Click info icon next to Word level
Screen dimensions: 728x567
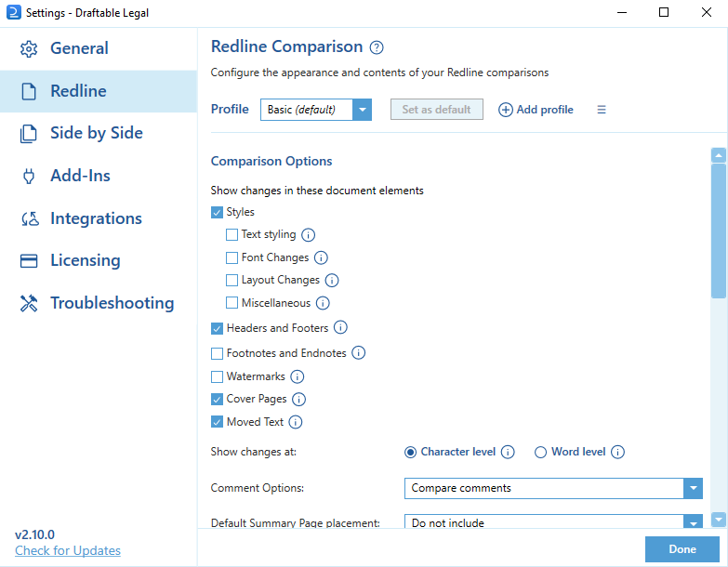617,452
